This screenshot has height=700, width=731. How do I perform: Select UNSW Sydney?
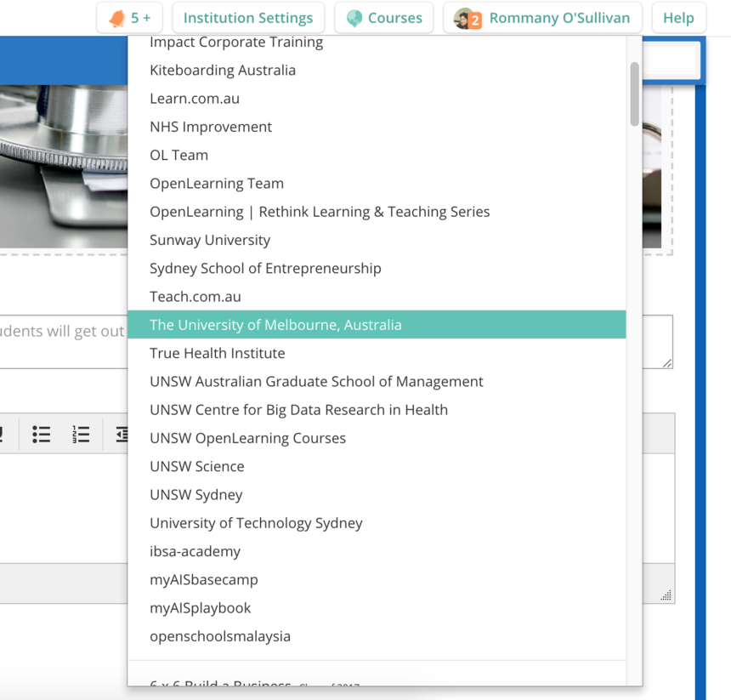[377, 494]
